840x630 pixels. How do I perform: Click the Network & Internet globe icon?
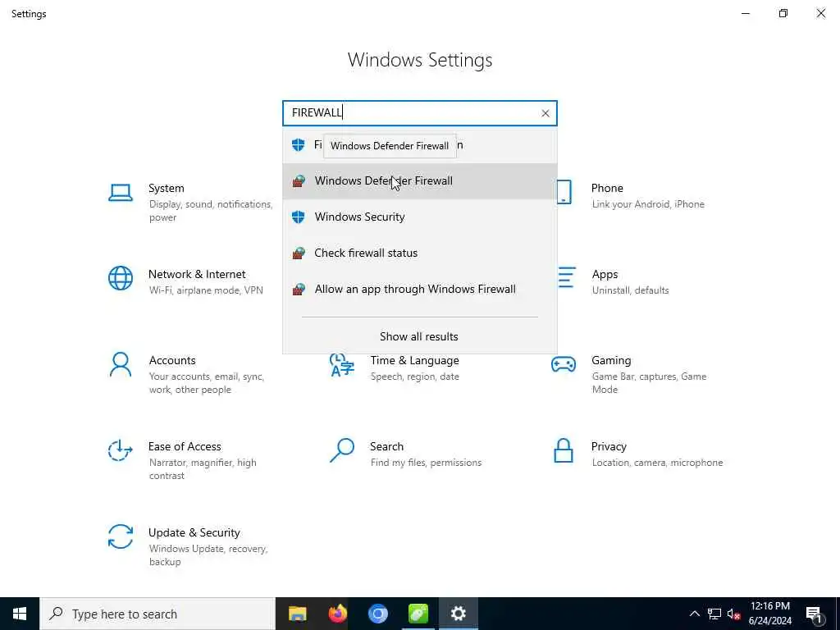(x=121, y=279)
